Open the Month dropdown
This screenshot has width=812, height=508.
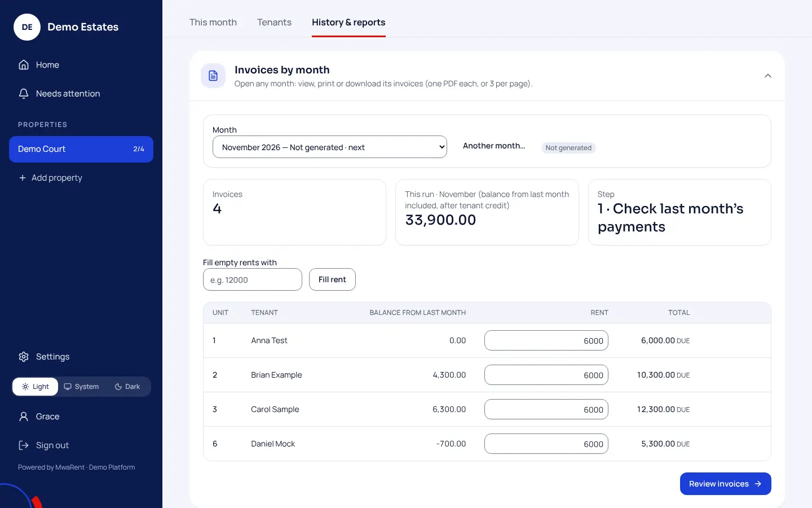(330, 147)
